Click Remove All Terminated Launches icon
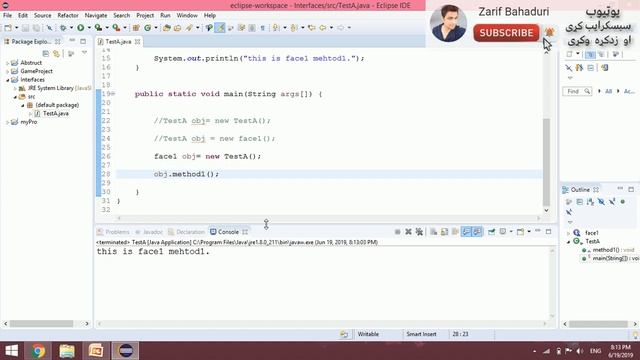Viewport: 640px width, 360px height. click(419, 232)
